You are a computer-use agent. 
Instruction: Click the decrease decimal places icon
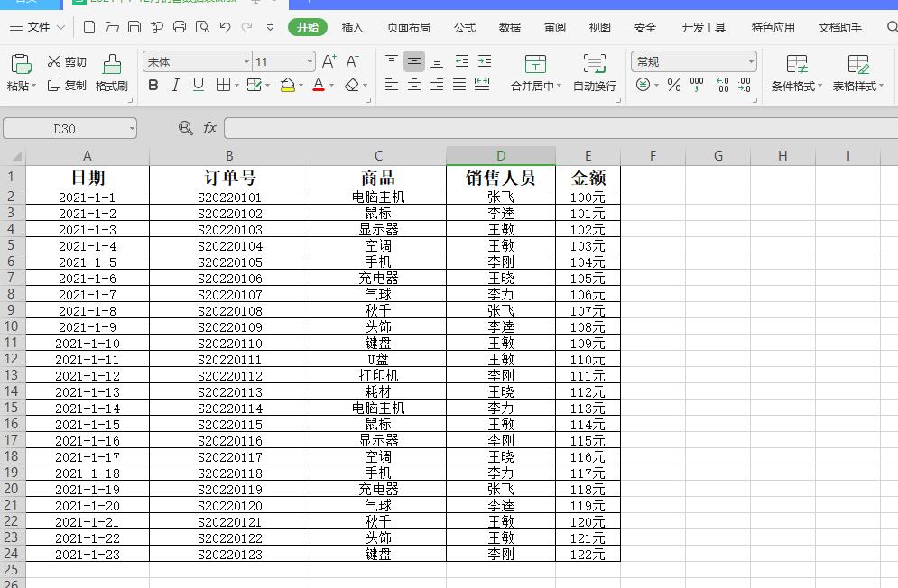click(745, 86)
